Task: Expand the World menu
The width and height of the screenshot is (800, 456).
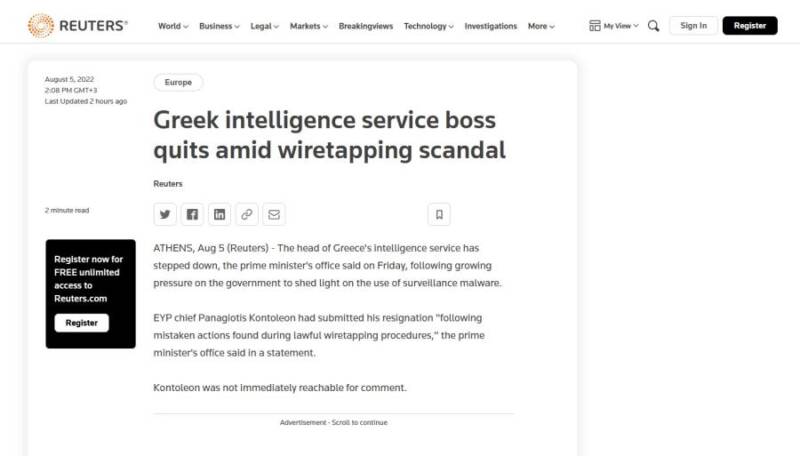Action: tap(173, 26)
